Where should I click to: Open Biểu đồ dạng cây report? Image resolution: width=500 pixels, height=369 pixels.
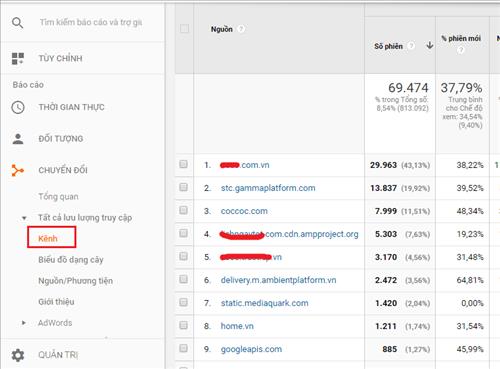tap(71, 260)
